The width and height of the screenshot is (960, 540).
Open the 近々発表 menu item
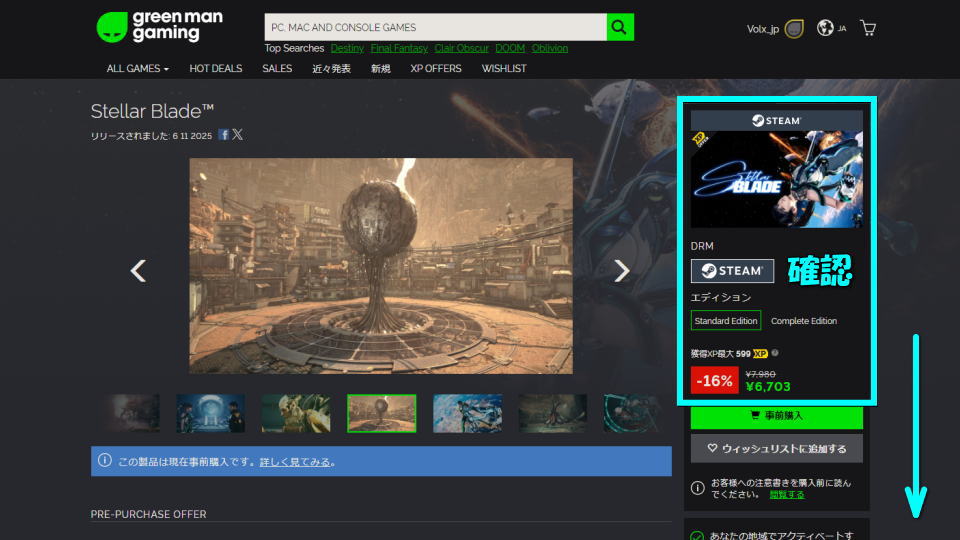point(331,69)
